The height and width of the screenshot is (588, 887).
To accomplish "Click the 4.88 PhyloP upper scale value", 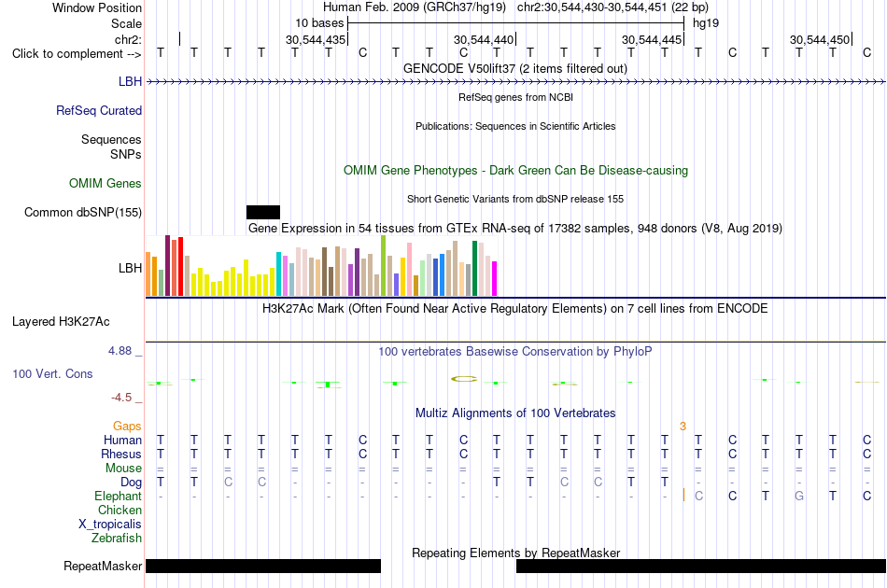I will tap(120, 351).
